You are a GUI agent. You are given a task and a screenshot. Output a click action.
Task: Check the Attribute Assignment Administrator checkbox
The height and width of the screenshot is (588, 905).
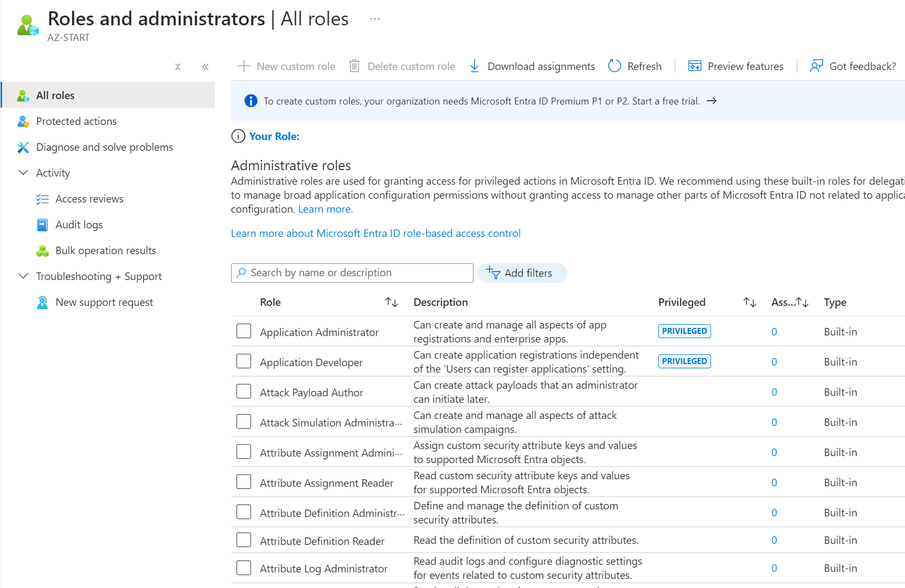244,452
